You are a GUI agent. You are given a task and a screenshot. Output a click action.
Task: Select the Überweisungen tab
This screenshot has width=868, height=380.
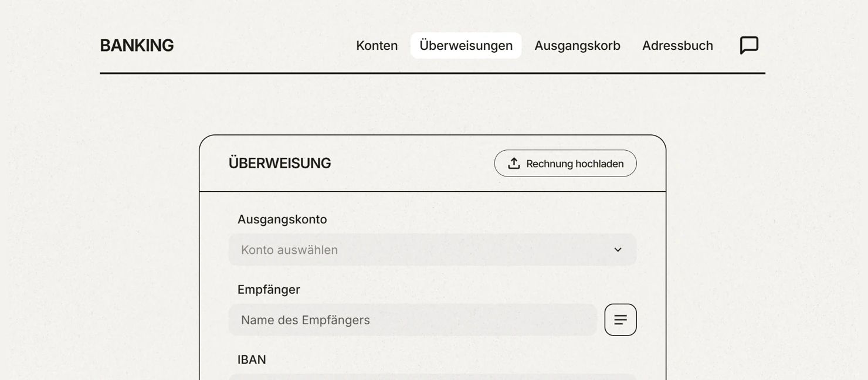(466, 46)
